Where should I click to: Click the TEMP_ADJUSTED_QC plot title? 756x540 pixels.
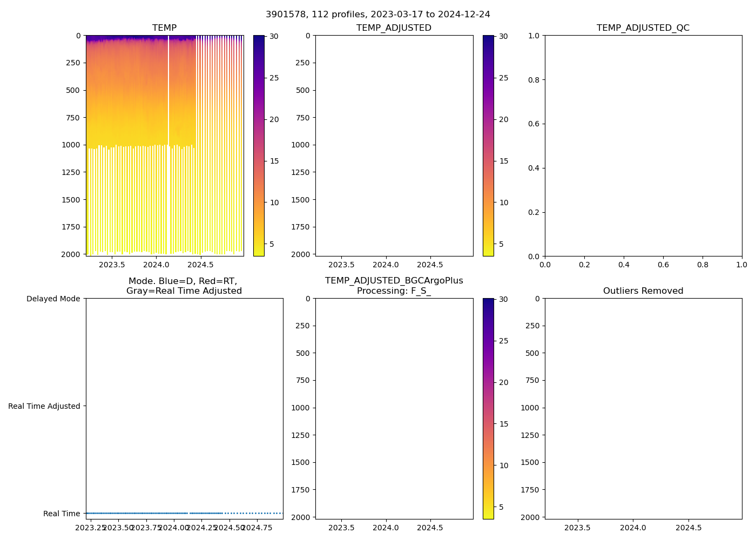click(643, 28)
